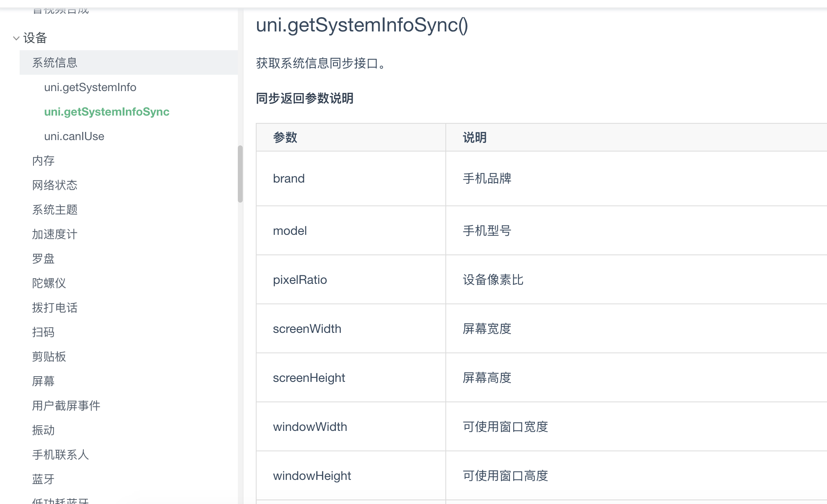Select uni.canIUse in the sidebar
The width and height of the screenshot is (827, 504).
[x=74, y=136]
